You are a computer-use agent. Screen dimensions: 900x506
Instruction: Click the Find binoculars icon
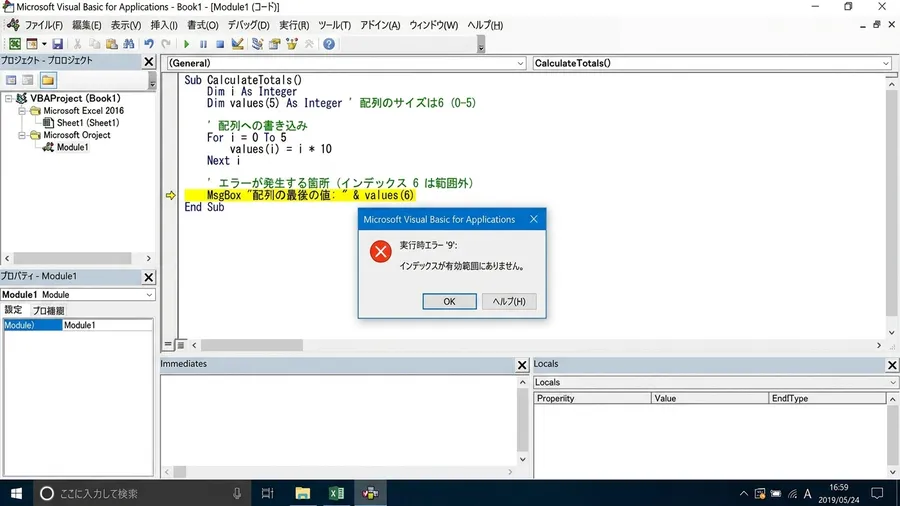pyautogui.click(x=129, y=44)
